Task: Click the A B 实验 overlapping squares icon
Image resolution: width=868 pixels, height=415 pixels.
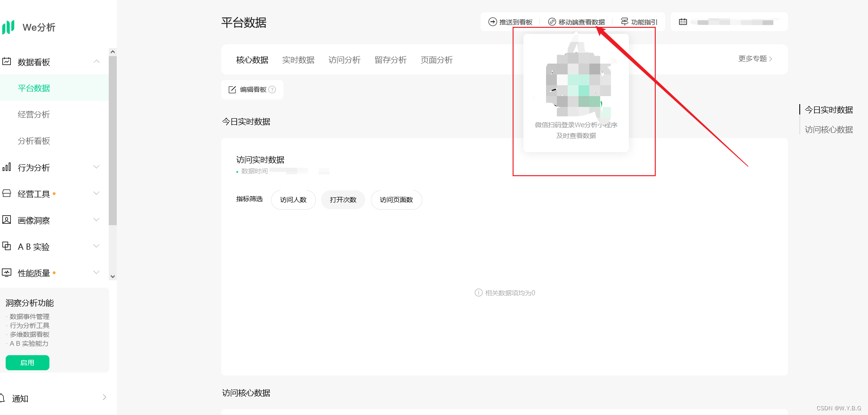Action: (7, 246)
